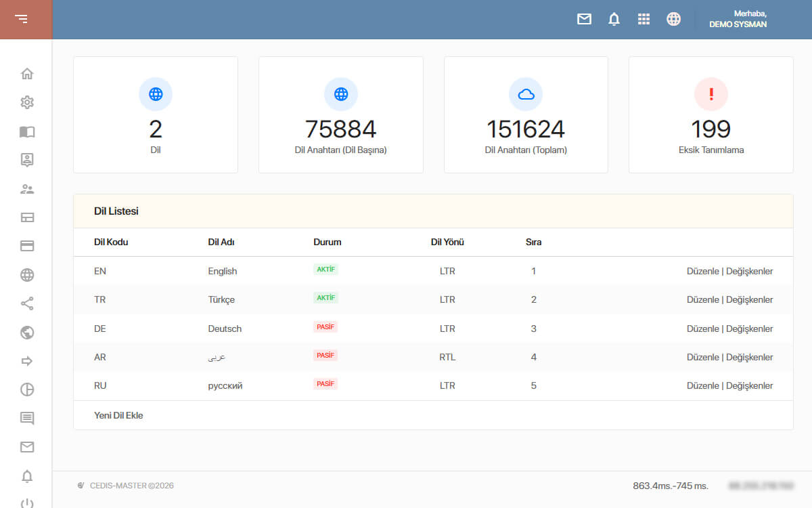
Task: Open Değişkenler for the русский row
Action: 749,385
